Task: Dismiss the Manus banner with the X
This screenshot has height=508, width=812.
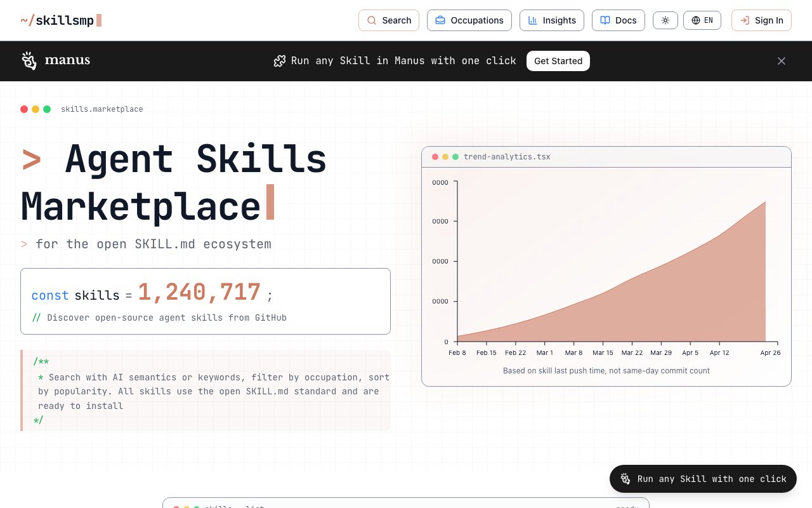Action: pos(782,61)
